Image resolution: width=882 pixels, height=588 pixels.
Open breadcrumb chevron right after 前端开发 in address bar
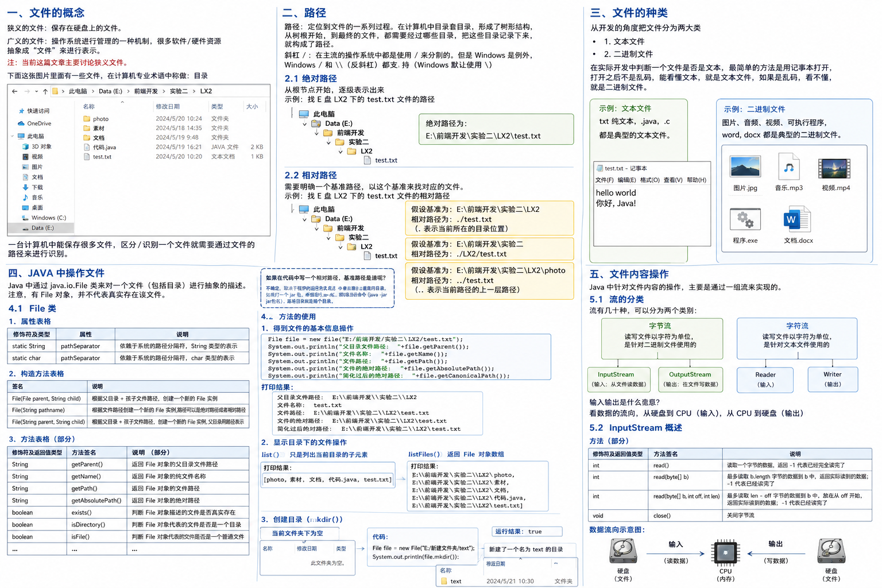tap(164, 91)
